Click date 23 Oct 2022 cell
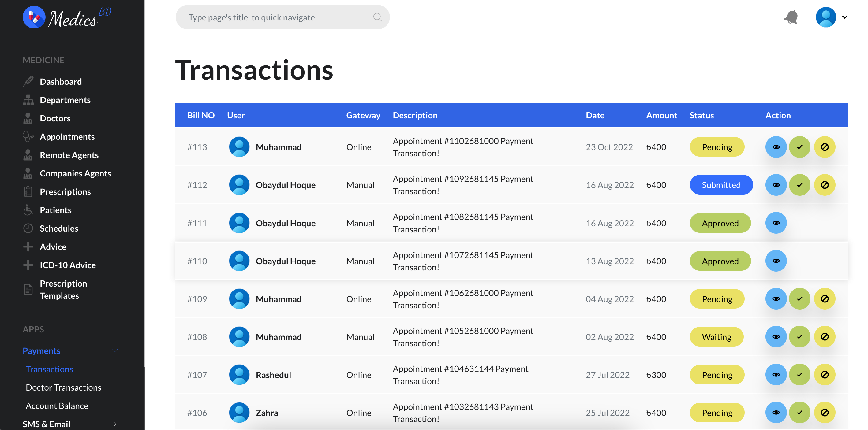This screenshot has width=868, height=430. 609,147
